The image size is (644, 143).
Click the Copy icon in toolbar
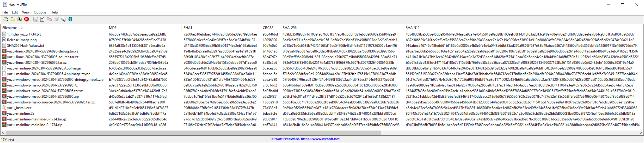click(49, 19)
